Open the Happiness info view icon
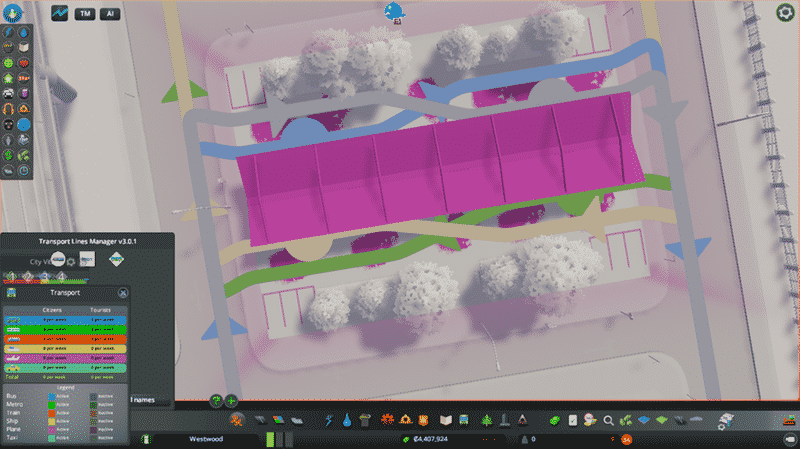Screen dimensions: 800x449 (x=9, y=62)
